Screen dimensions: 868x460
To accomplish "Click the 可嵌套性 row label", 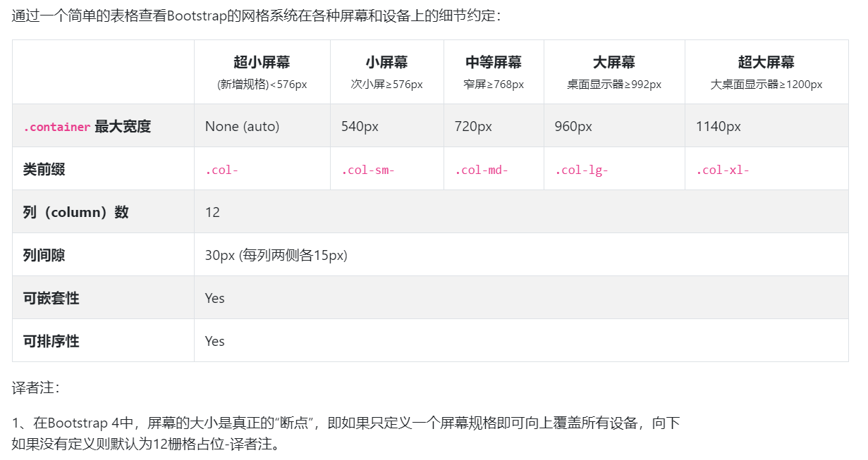I will point(51,298).
